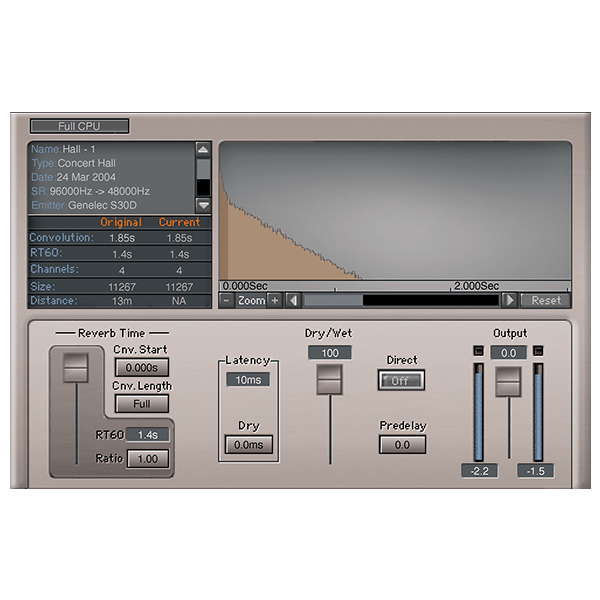The image size is (600, 600).
Task: Click the Size original 11267 value
Action: coord(122,287)
